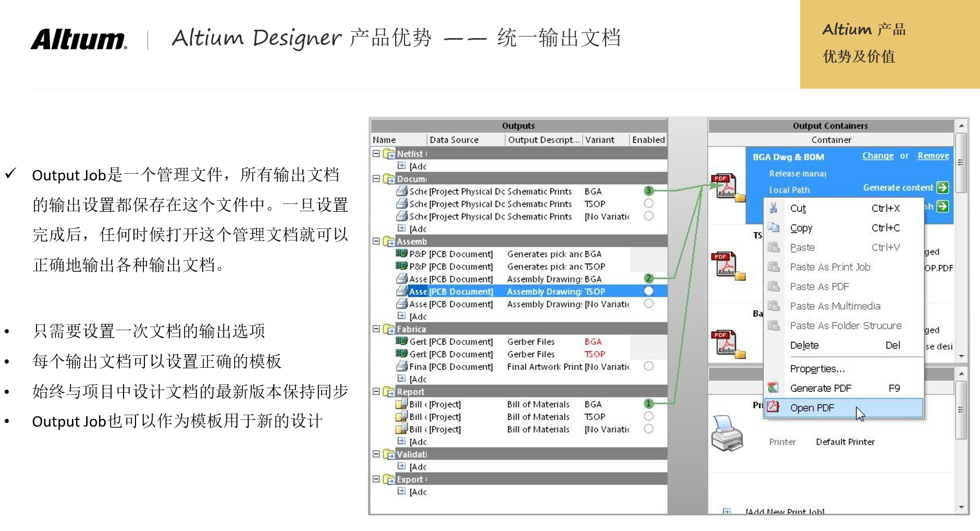Click the P&P pick-and-place icon for BGA
This screenshot has height=531, width=980.
[x=401, y=254]
